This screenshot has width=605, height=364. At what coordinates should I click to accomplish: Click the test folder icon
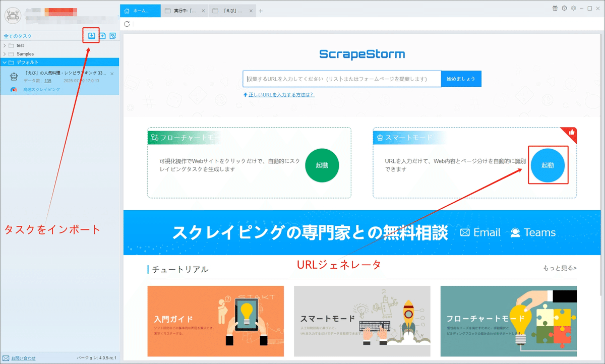click(11, 45)
